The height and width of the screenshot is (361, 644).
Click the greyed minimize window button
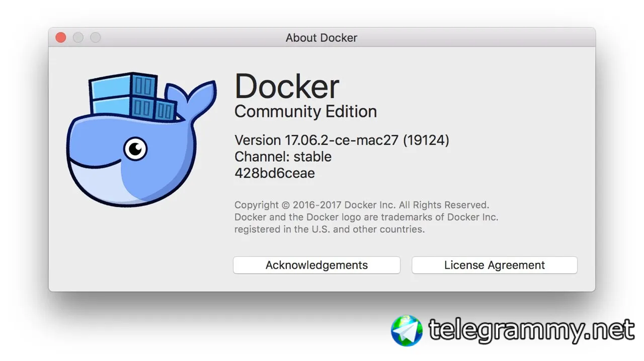(x=78, y=38)
